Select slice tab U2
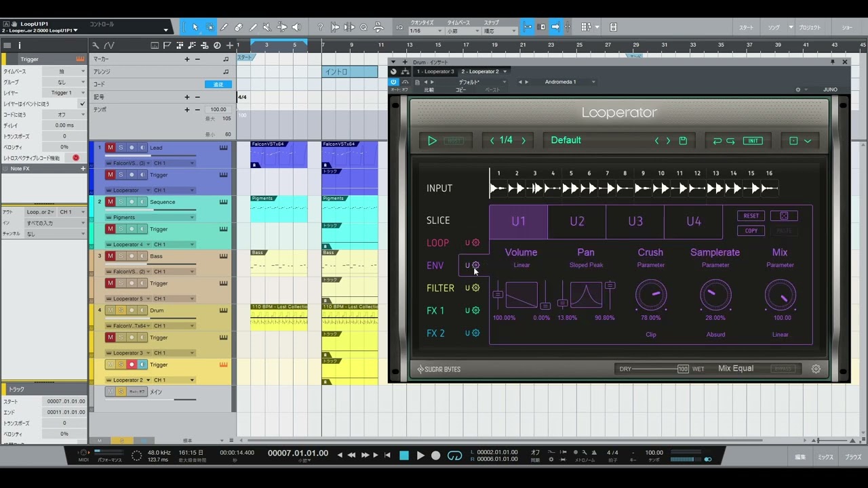The width and height of the screenshot is (868, 488). tap(577, 222)
